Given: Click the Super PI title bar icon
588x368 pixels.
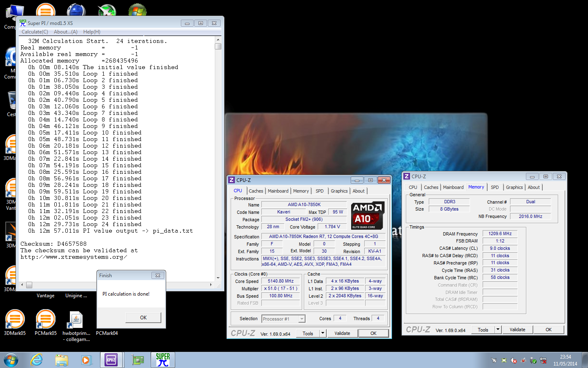Looking at the screenshot, I should pos(23,23).
